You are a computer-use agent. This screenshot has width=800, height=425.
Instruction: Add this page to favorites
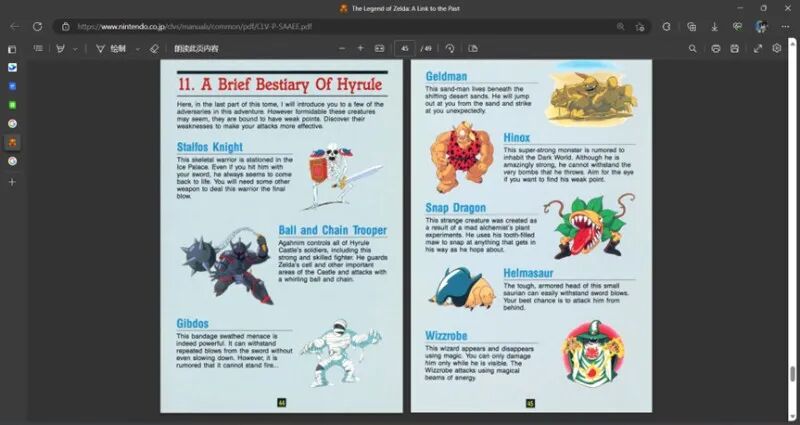[x=640, y=27]
